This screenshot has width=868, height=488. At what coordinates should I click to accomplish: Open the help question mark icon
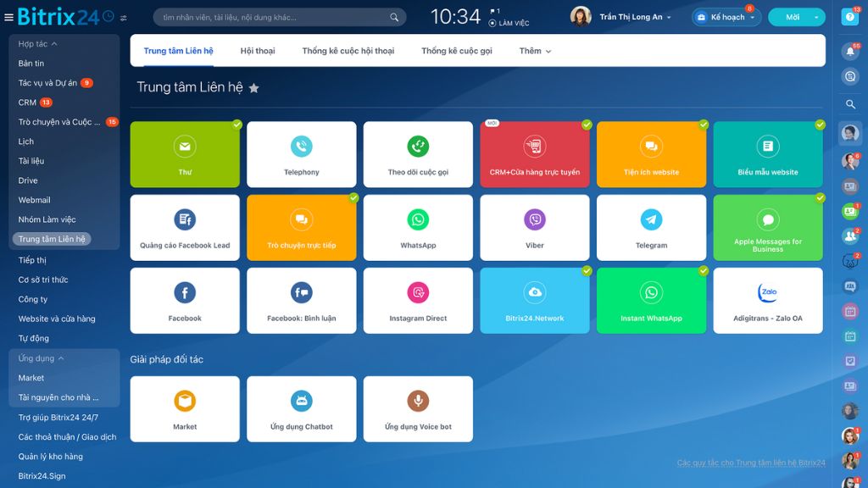pyautogui.click(x=849, y=17)
